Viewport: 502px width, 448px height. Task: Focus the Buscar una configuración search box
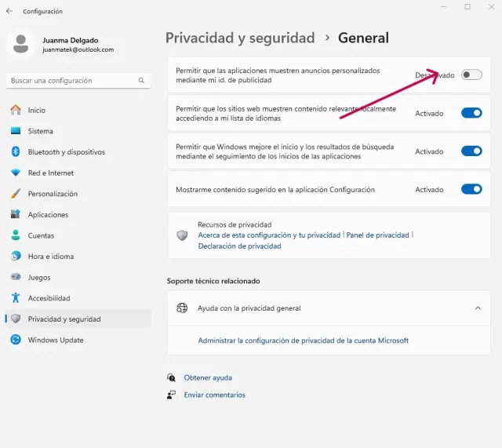(71, 81)
